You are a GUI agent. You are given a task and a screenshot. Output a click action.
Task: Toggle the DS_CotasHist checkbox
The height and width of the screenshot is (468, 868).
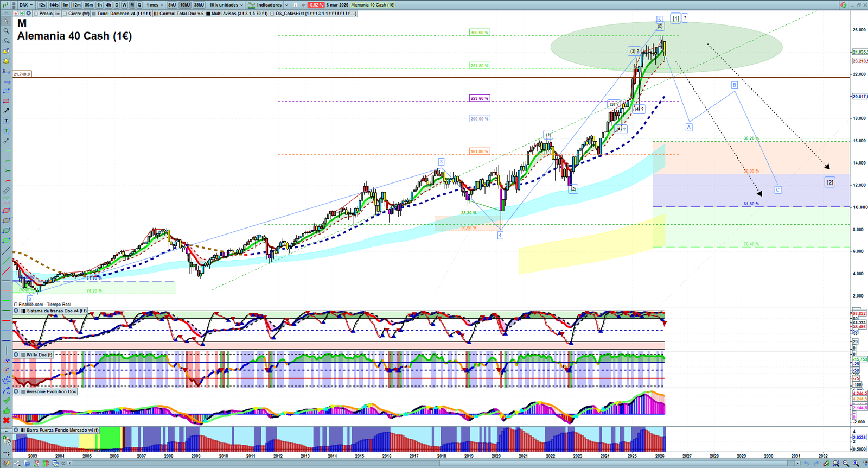(x=272, y=14)
